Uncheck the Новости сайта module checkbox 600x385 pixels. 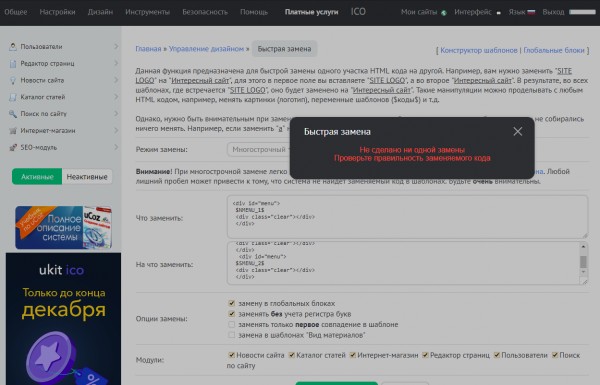pos(231,355)
